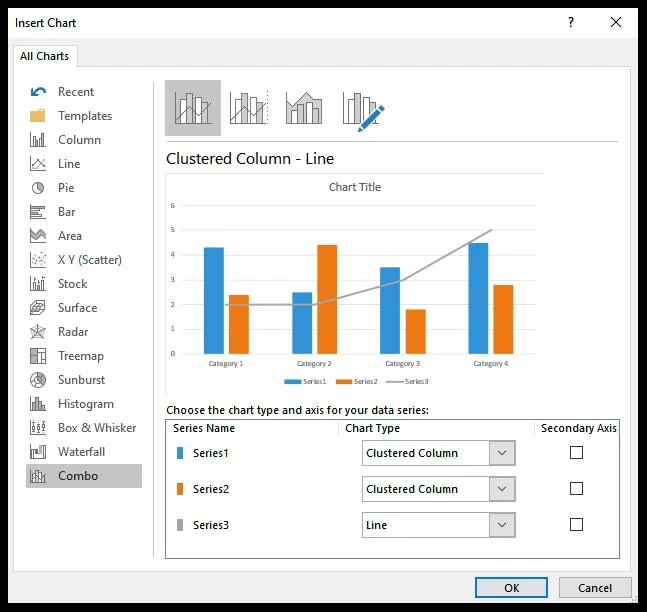Click the Treemap chart icon
Screen dimensions: 647x612
(x=38, y=356)
